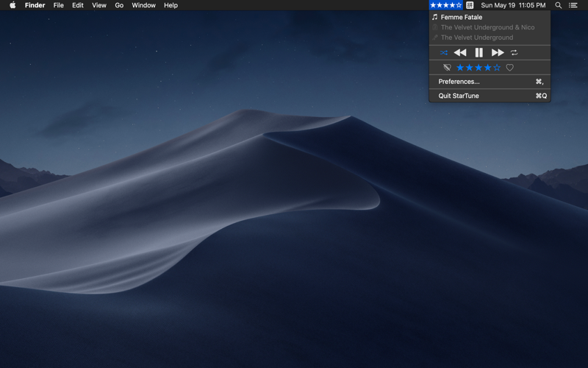Open the Finder menu
588x368 pixels.
tap(35, 5)
